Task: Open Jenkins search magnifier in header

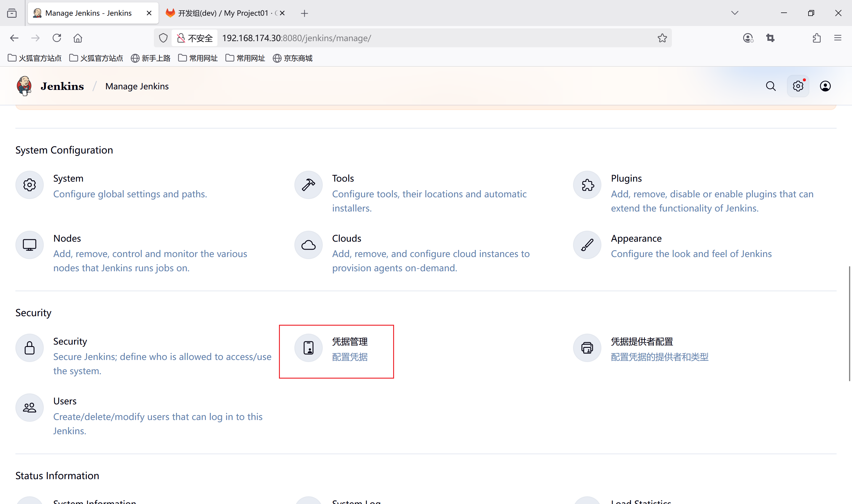Action: point(771,86)
